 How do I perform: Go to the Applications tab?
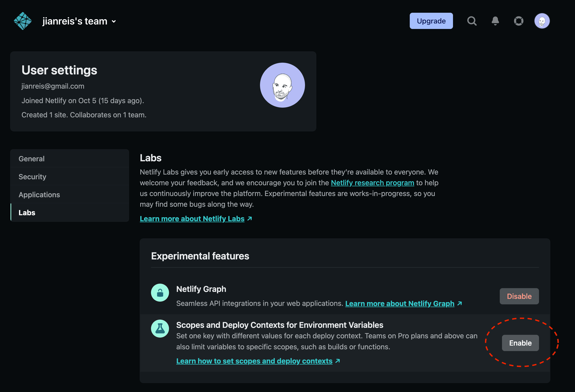tap(39, 195)
